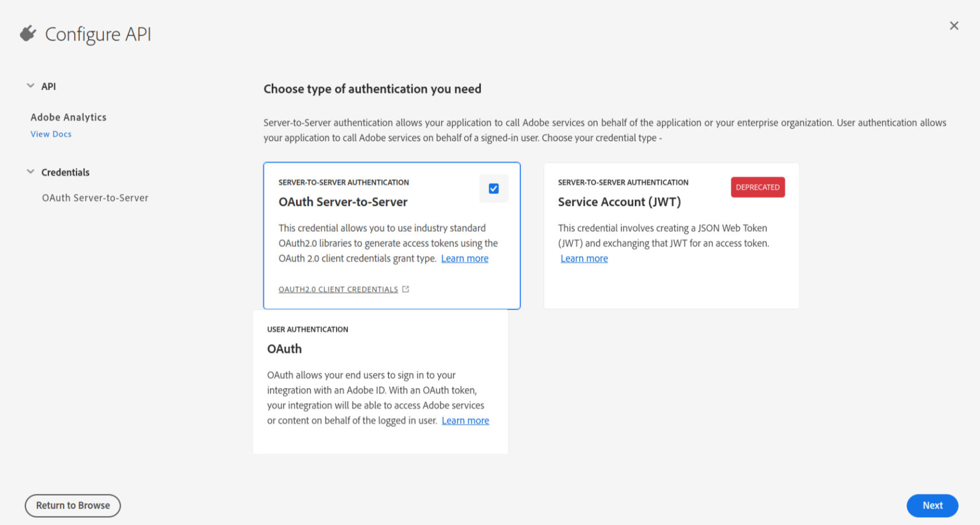Click the plug icon beside Configure API
Screen dimensions: 980x525
pos(28,34)
